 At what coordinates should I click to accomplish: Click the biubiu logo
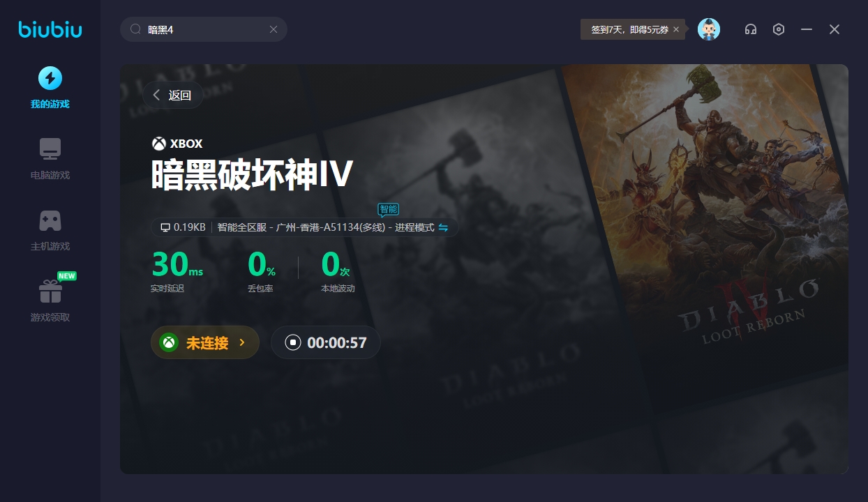50,29
